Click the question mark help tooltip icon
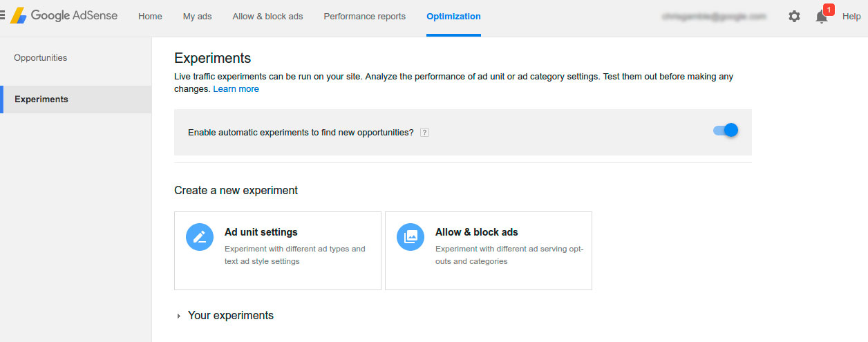 (x=424, y=133)
